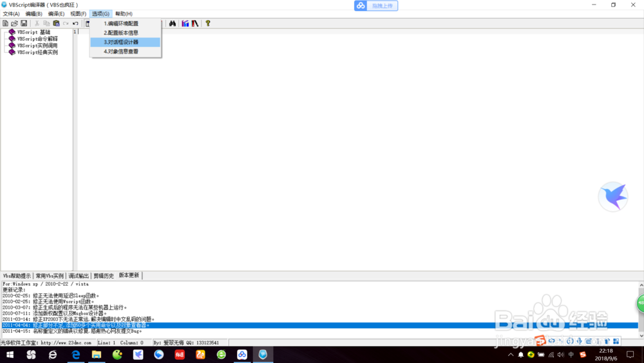This screenshot has width=644, height=363.
Task: Open the 编译(E) menu
Action: (x=56, y=14)
